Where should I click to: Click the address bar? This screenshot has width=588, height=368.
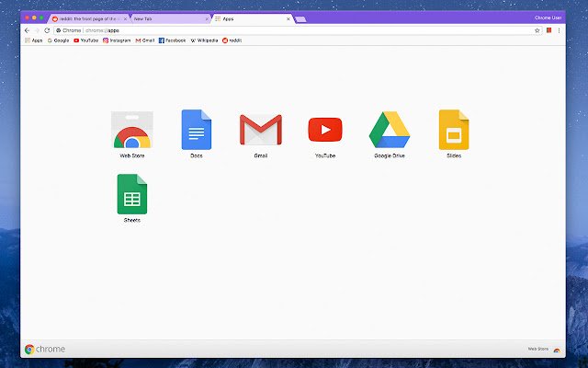tap(298, 30)
